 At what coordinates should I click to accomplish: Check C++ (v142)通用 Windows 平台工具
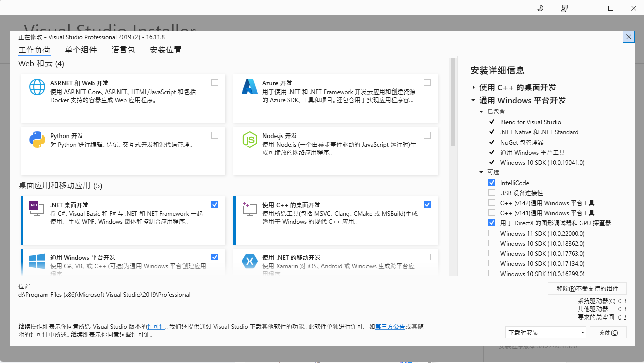click(x=492, y=203)
